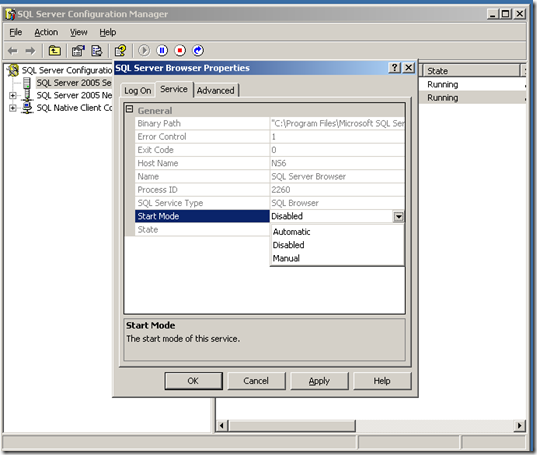Viewport: 537px width, 455px height.
Task: Click the Stop Service red icon
Action: (x=180, y=51)
